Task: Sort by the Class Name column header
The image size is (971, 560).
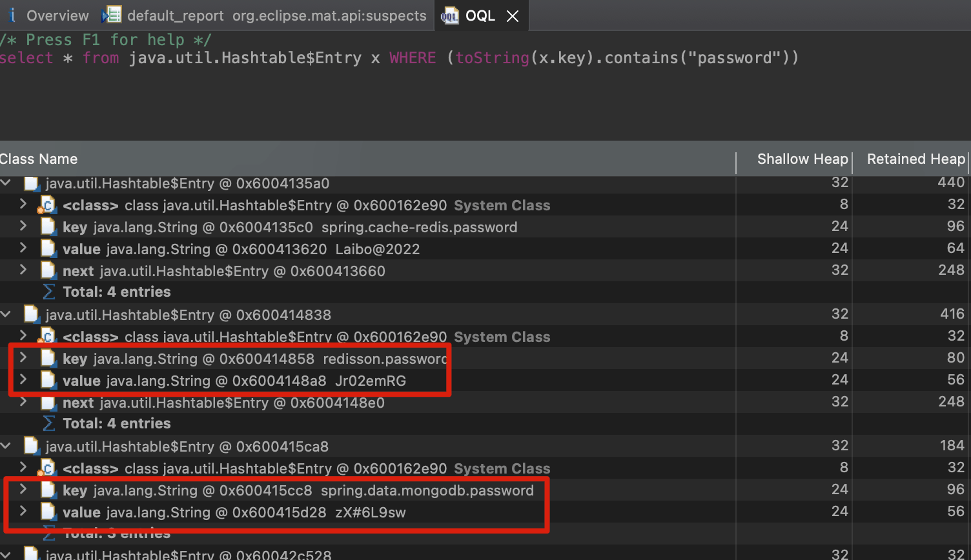Action: [x=39, y=159]
